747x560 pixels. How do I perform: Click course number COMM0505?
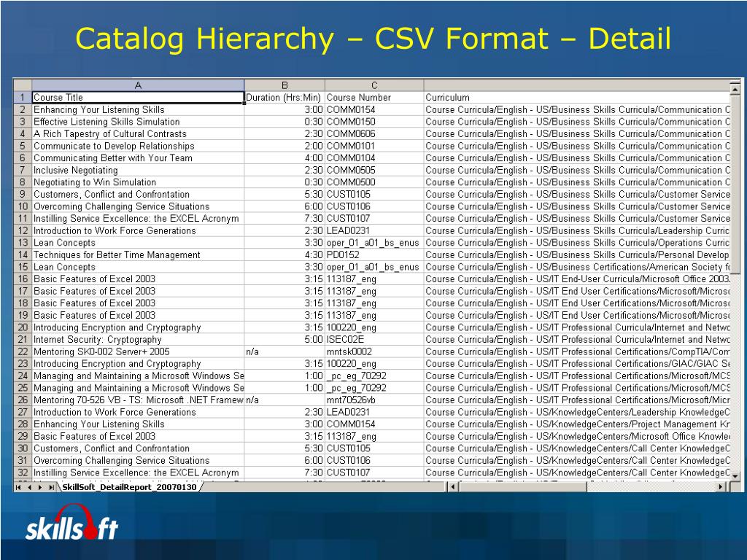pos(374,170)
